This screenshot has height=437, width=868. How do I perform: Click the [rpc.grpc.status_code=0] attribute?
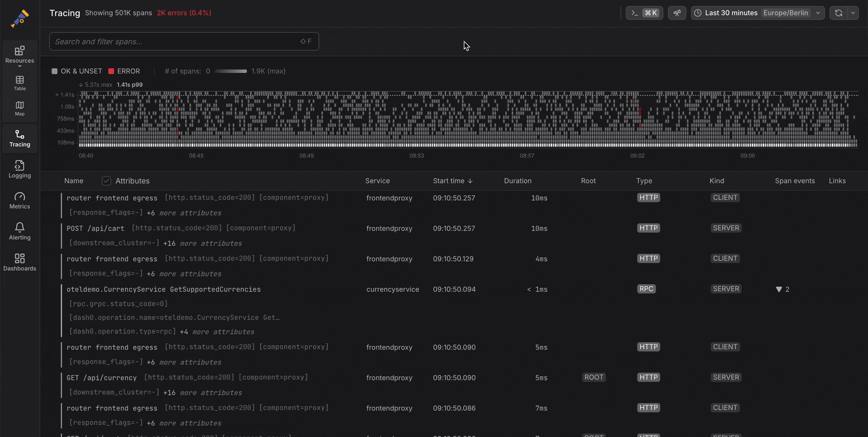tap(119, 304)
